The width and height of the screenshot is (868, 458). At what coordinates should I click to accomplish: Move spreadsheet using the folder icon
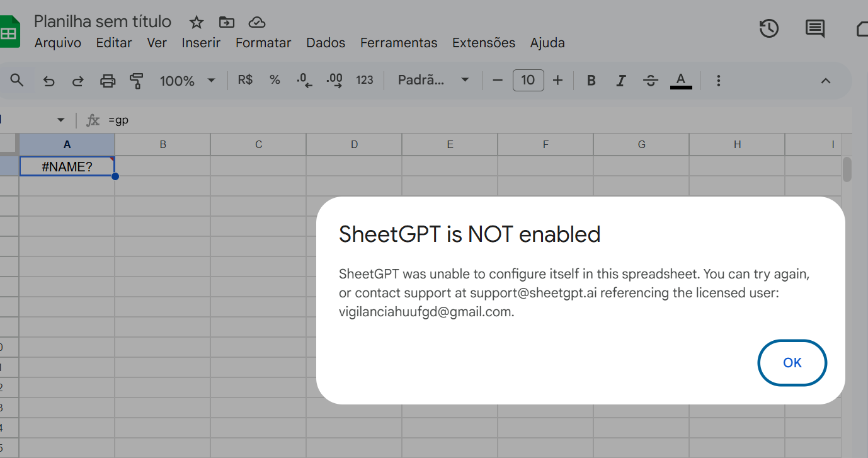226,22
